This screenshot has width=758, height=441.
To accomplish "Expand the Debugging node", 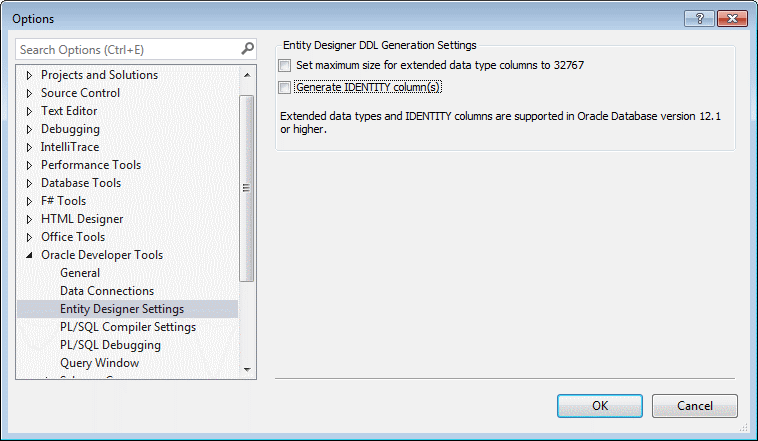I will 29,129.
